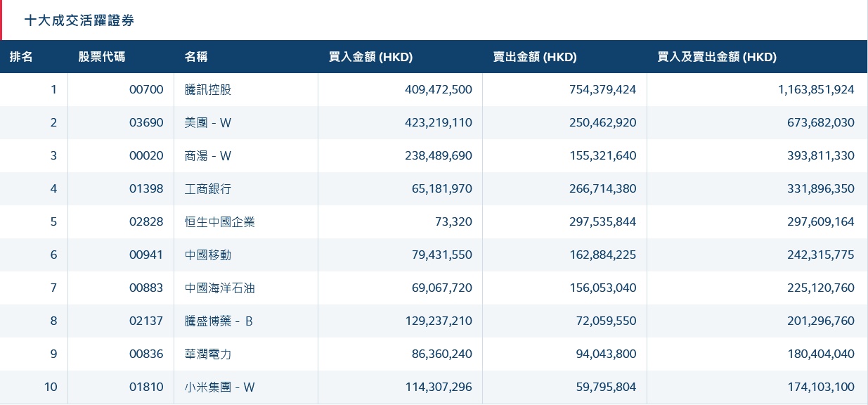Select stock code 02828
868x405 pixels.
[x=146, y=221]
